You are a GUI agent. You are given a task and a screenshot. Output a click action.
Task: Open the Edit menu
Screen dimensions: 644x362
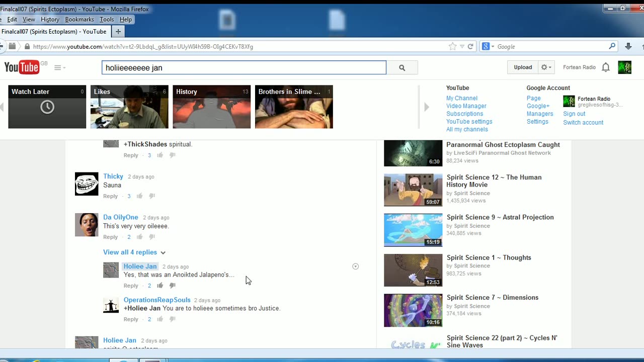coord(12,20)
